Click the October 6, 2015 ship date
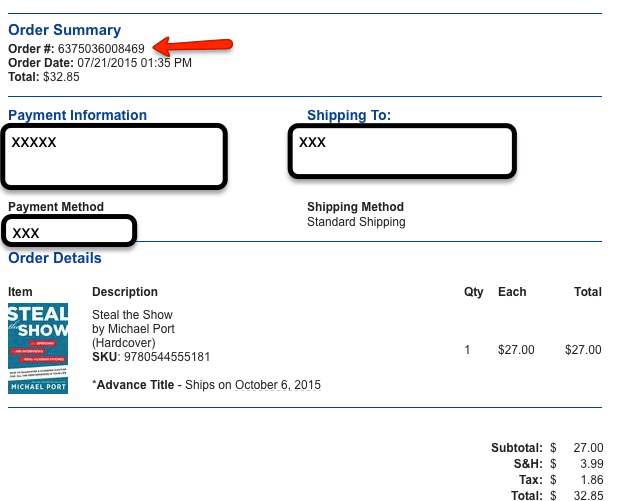 278,385
